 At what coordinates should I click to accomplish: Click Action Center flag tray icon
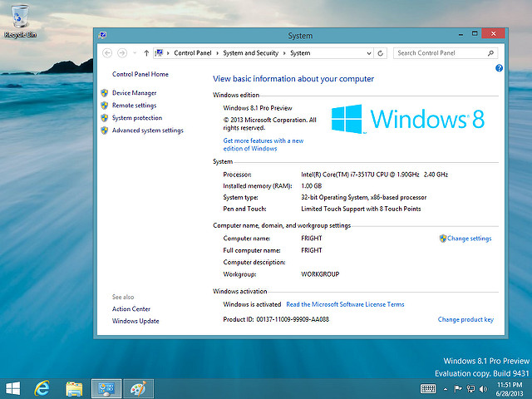click(458, 388)
